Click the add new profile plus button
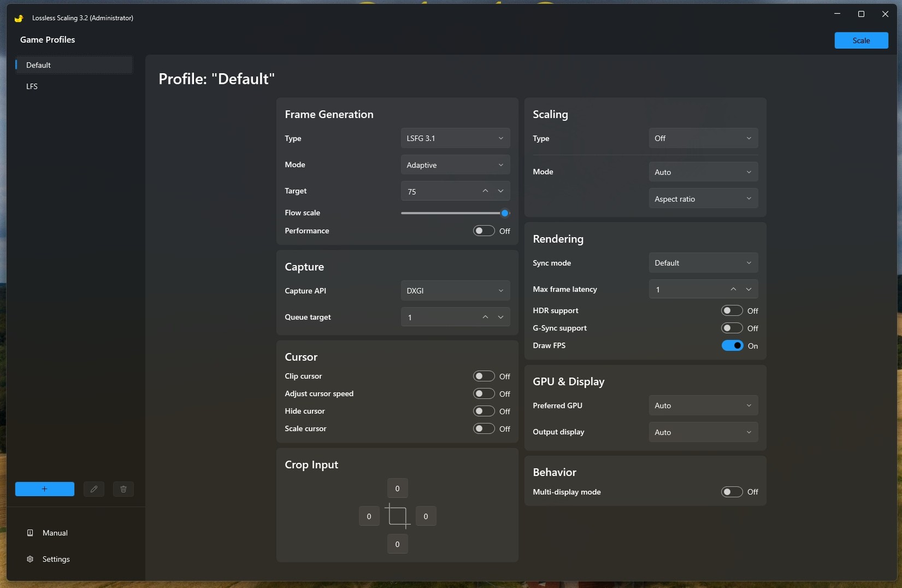The height and width of the screenshot is (588, 902). click(x=45, y=489)
